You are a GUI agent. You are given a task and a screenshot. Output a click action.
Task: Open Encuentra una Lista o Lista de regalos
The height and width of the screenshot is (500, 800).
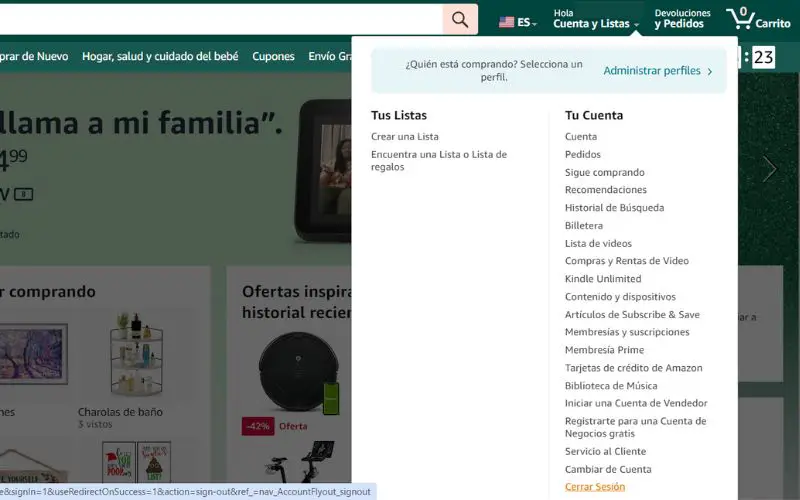tap(439, 161)
